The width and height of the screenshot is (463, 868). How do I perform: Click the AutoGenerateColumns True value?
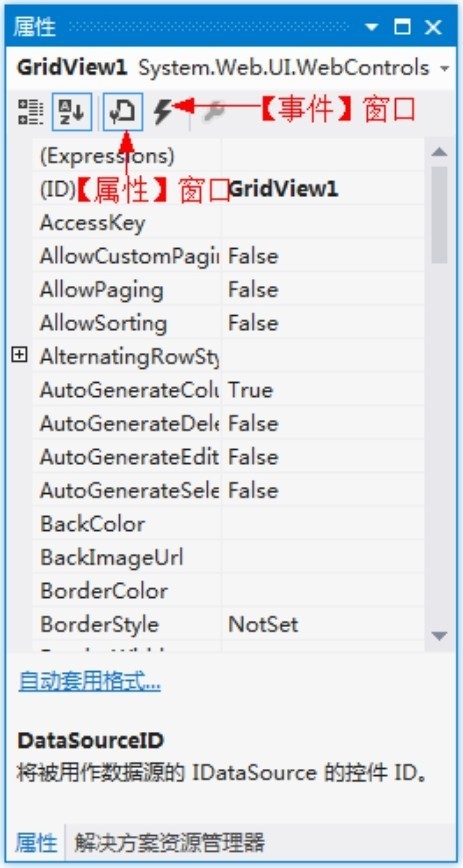(x=323, y=390)
